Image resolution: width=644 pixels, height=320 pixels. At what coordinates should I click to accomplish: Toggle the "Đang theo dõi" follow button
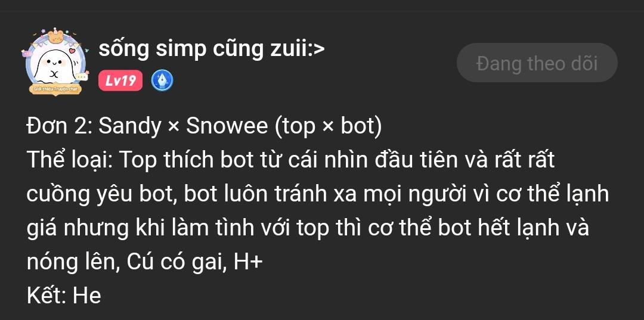click(x=537, y=63)
